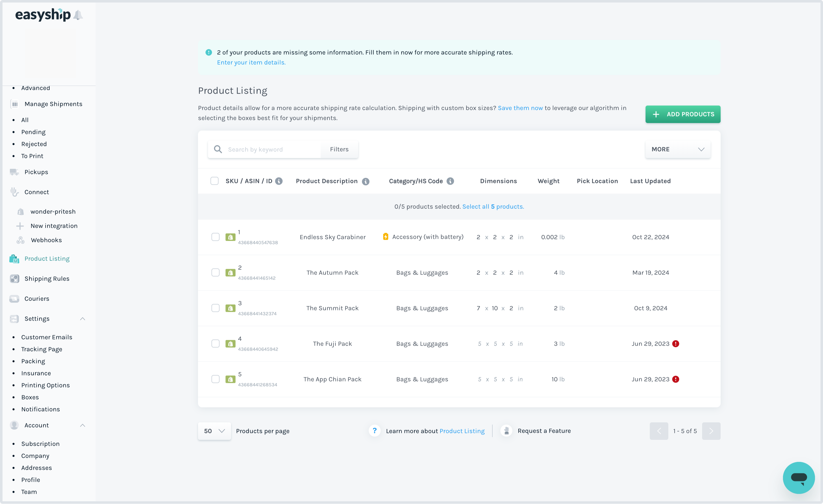Open Tracking Page settings
This screenshot has width=823, height=504.
point(42,349)
